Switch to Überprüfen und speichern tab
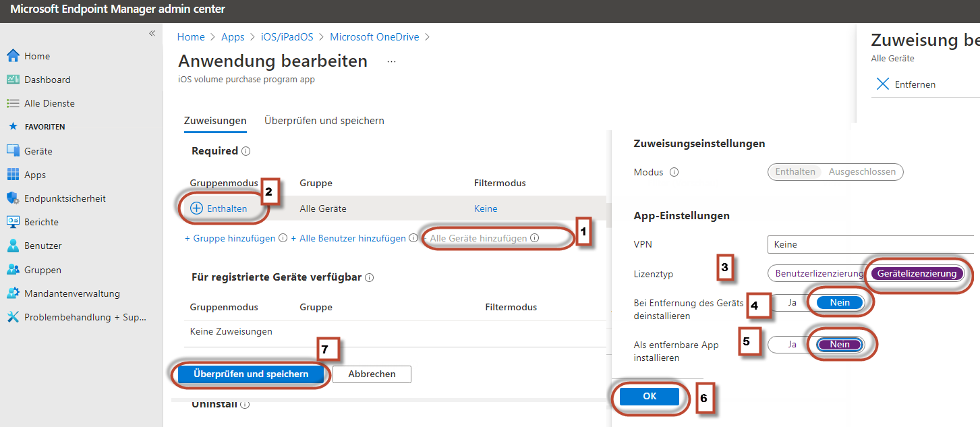Viewport: 980px width, 427px height. (324, 121)
